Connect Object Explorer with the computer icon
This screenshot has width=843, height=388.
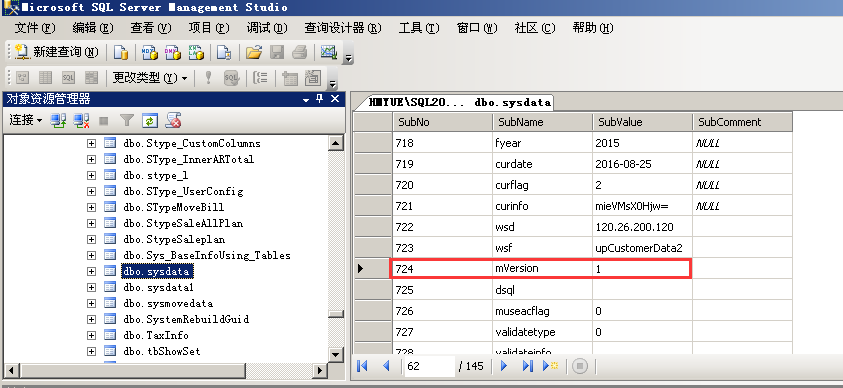click(x=58, y=120)
